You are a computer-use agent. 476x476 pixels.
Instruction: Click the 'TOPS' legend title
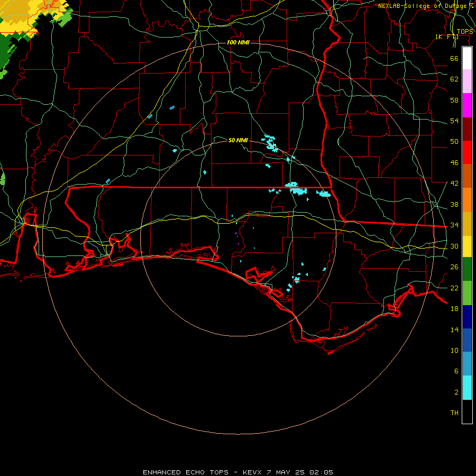click(465, 32)
